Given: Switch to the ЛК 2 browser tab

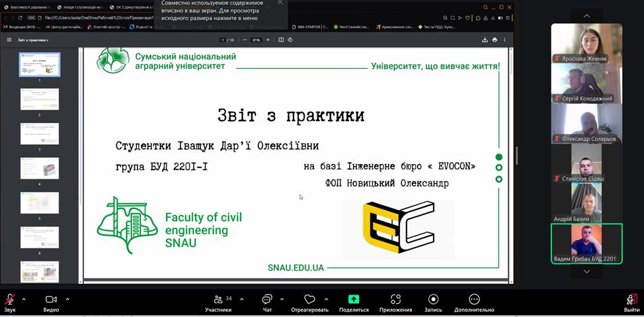Looking at the screenshot, I should 132,7.
